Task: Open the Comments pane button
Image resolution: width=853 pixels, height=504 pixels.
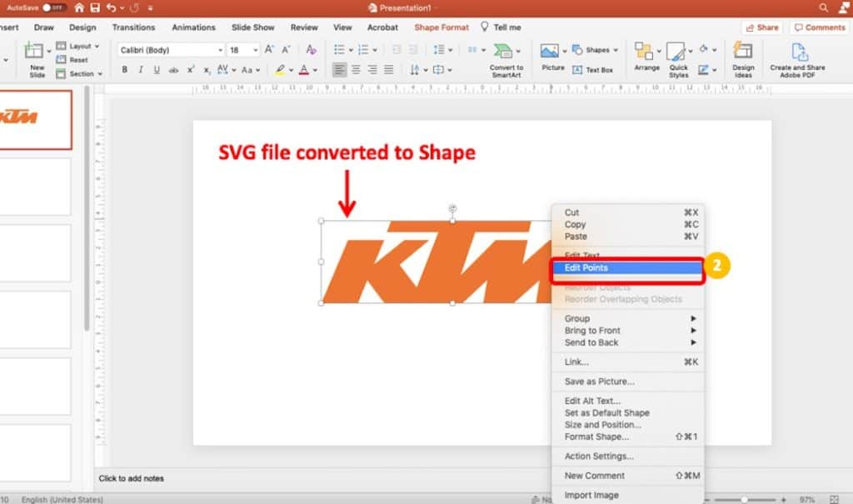Action: [x=820, y=27]
